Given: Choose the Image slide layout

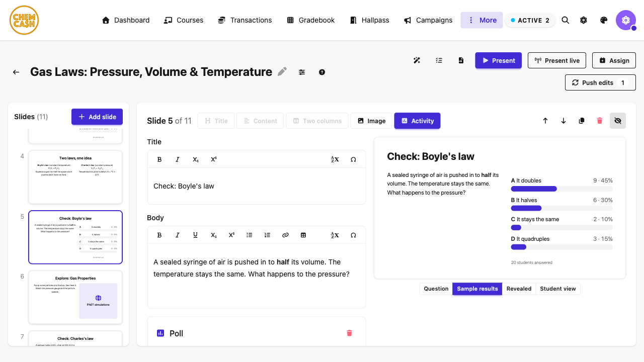Looking at the screenshot, I should (x=371, y=121).
